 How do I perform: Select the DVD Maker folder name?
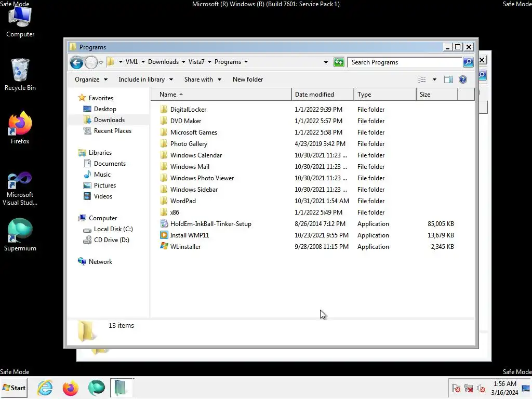coord(185,121)
